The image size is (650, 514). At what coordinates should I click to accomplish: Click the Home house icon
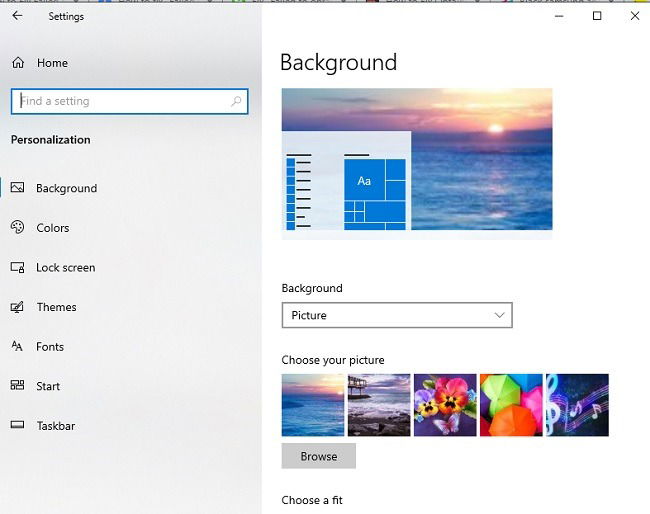[x=18, y=63]
